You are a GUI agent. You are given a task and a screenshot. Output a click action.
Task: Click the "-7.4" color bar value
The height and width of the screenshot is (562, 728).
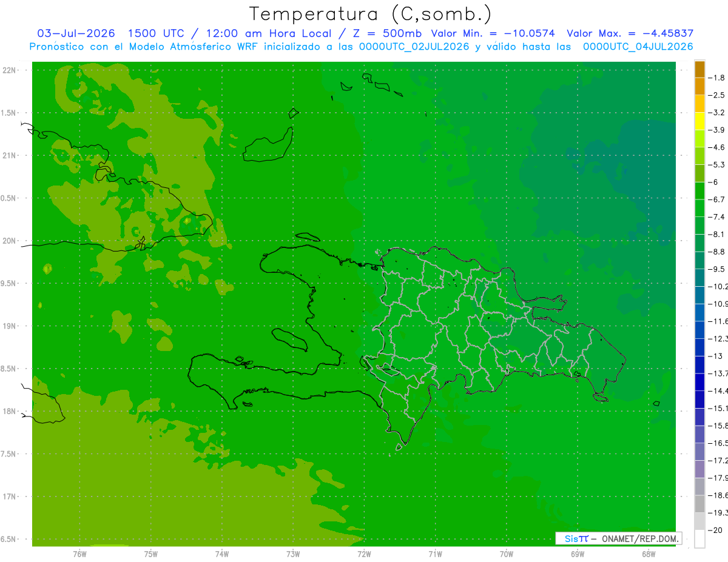[718, 217]
